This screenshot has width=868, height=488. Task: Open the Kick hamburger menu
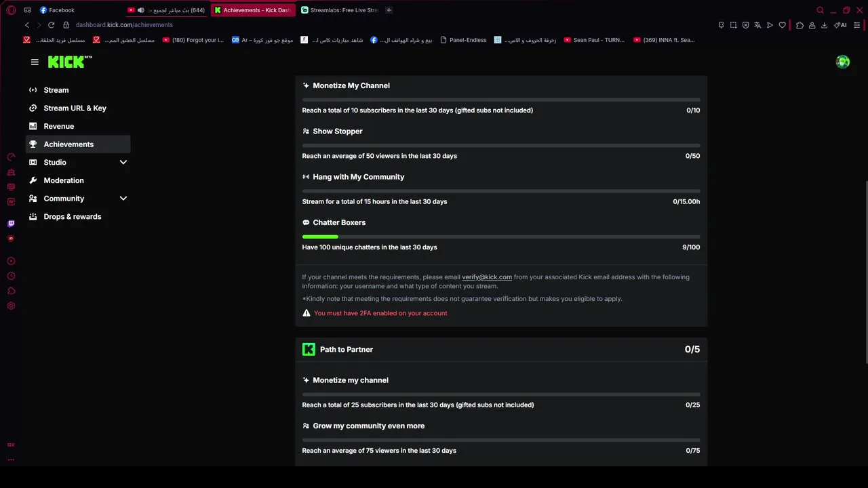[x=35, y=62]
